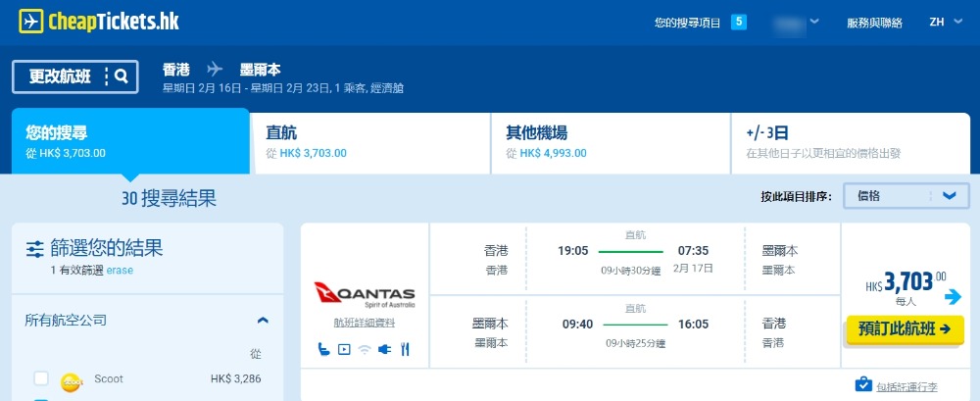Viewport: 980px width, 401px height.
Task: Click the checked baggage suitcase icon
Action: (x=862, y=383)
